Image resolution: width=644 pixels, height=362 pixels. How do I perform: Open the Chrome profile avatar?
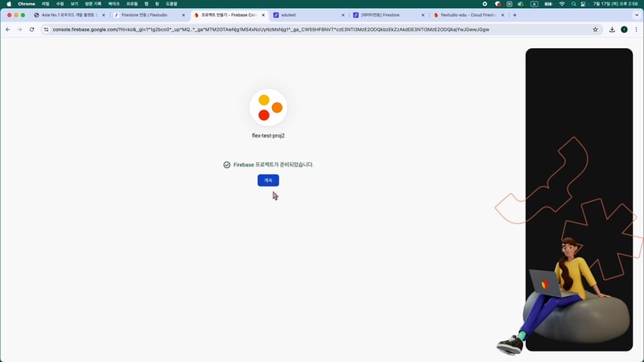coord(624,30)
